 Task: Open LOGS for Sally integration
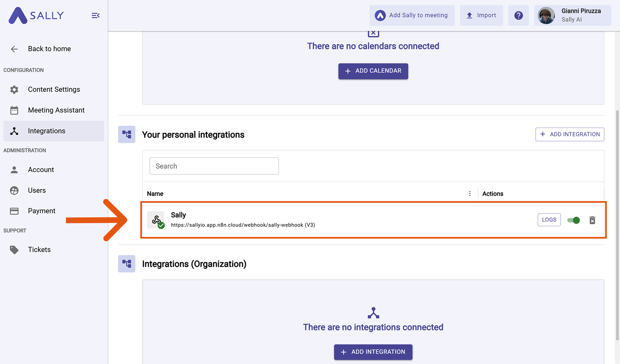coord(549,220)
